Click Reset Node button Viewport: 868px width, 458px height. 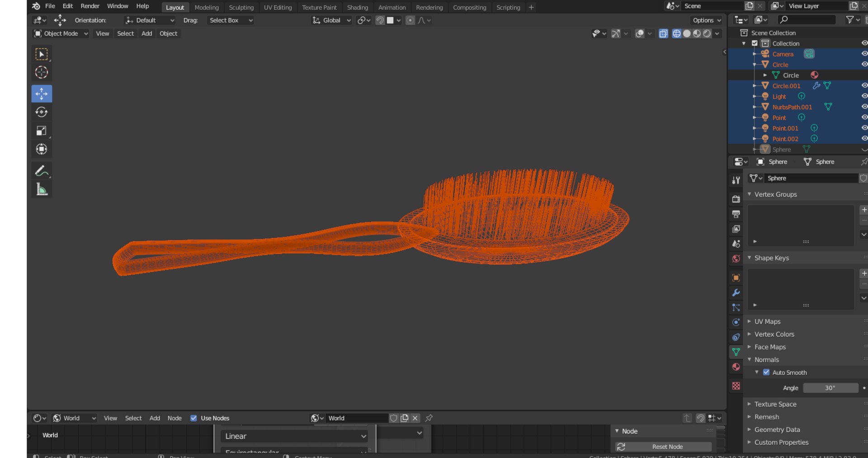[663, 447]
